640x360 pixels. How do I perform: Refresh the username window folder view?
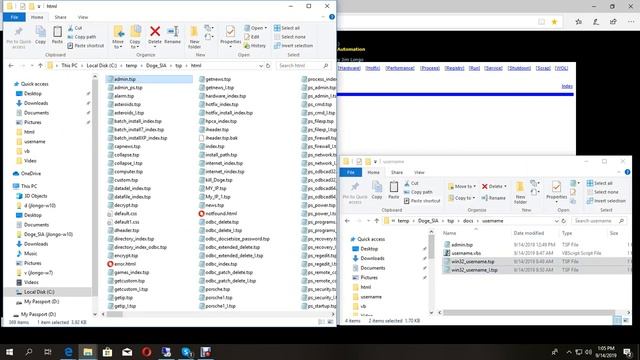[564, 221]
